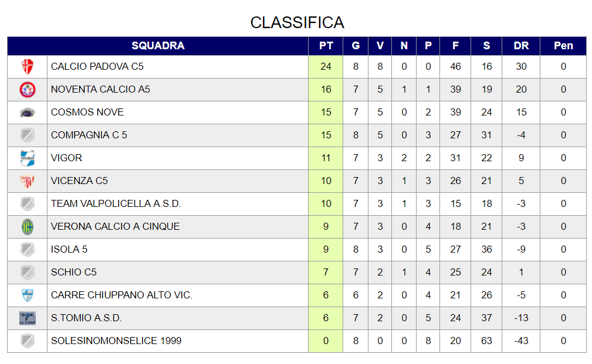
Task: Click the Noventa Calcio A5 round logo
Action: [28, 90]
